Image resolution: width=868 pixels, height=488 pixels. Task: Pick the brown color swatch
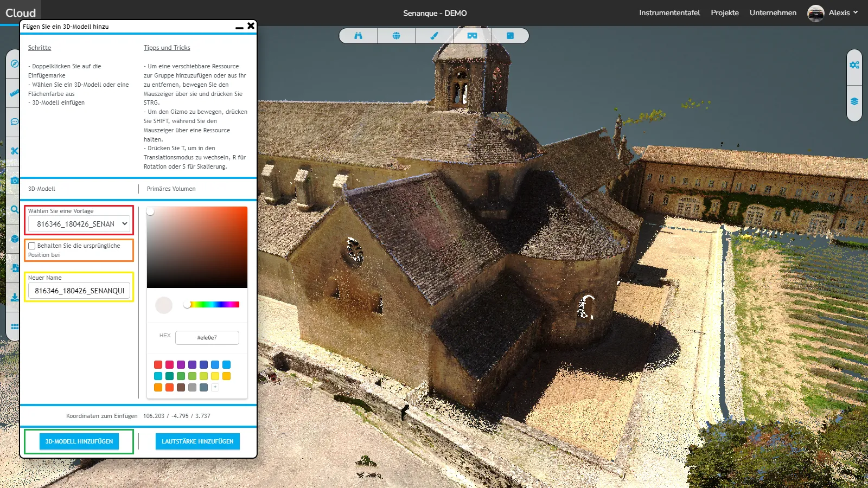click(x=181, y=387)
